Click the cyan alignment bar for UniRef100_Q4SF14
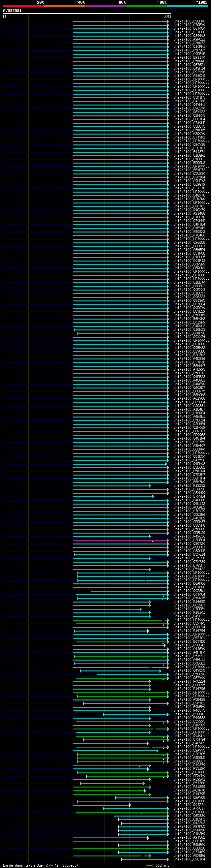Image resolution: width=211 pixels, height=868 pixels. [x=121, y=68]
